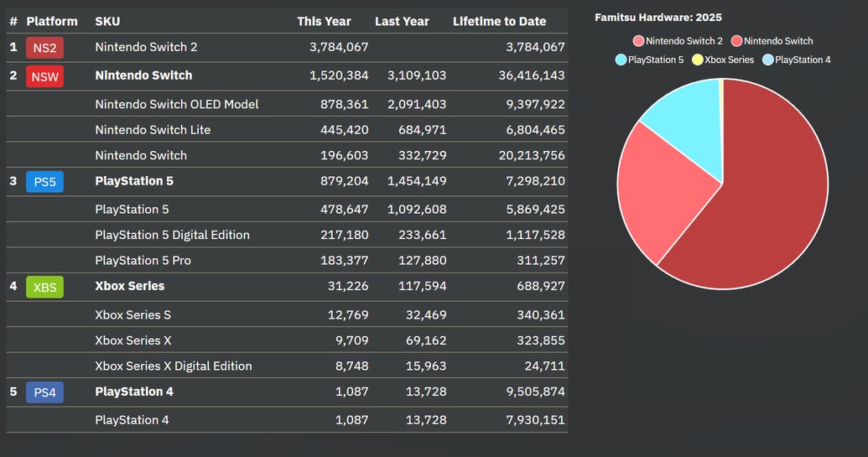This screenshot has width=868, height=457.
Task: Select the blue PS5 platform badge
Action: pos(44,182)
